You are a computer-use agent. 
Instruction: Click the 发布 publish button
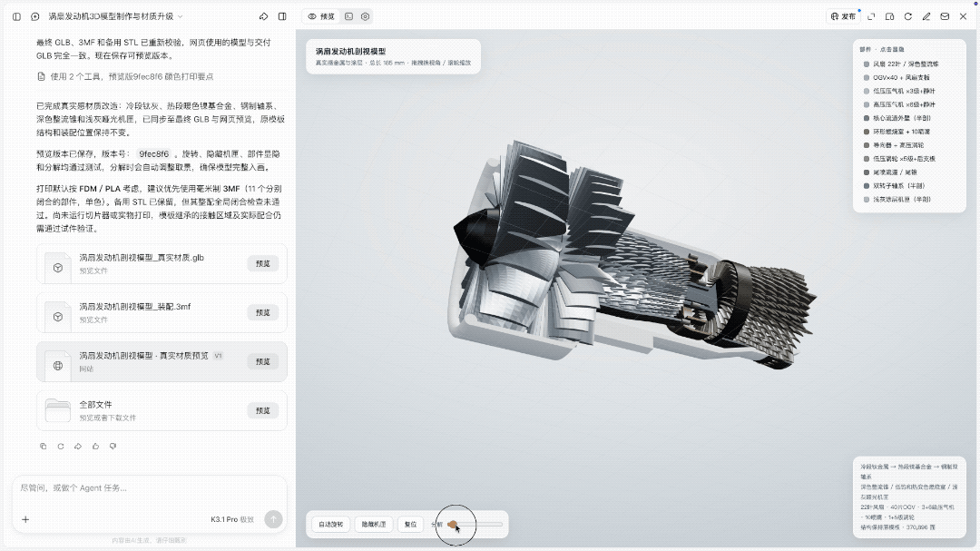coord(843,16)
